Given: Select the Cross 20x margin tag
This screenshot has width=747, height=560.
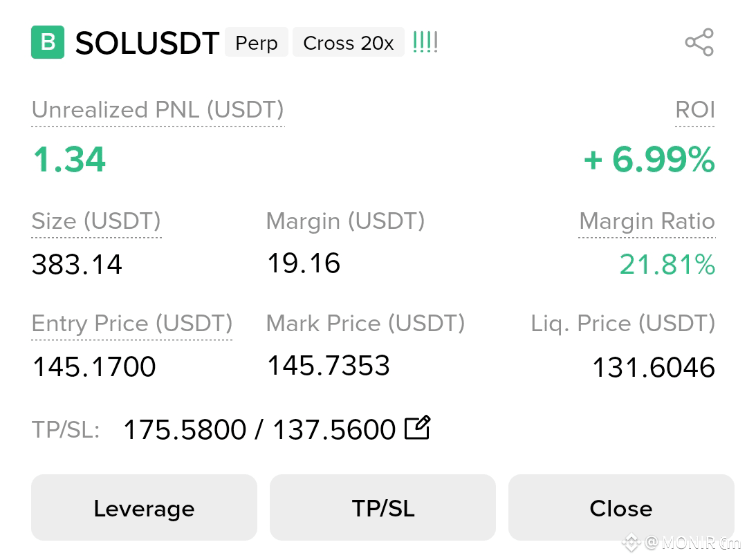Looking at the screenshot, I should point(349,42).
